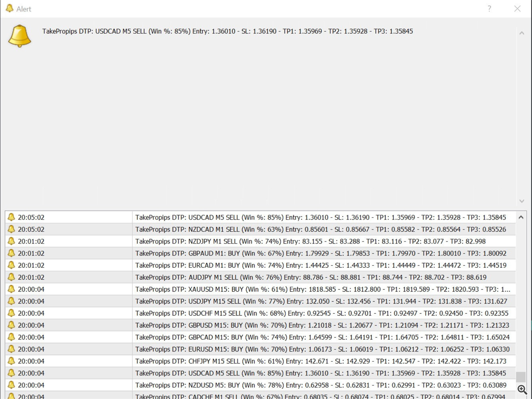Click the alert list scrollbar thumb

coord(521,377)
